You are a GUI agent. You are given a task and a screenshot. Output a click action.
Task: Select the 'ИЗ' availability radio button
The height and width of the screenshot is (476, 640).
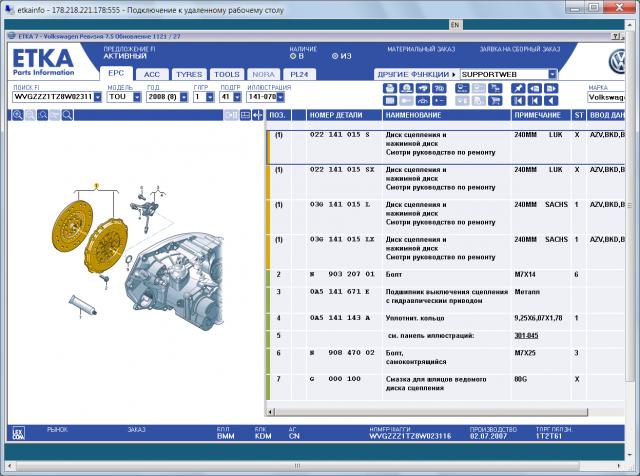click(335, 56)
